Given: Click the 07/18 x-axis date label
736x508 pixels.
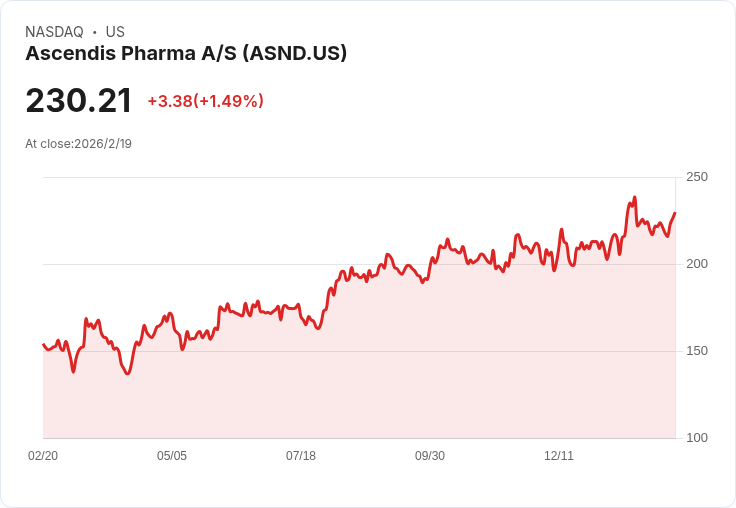Looking at the screenshot, I should [x=301, y=456].
